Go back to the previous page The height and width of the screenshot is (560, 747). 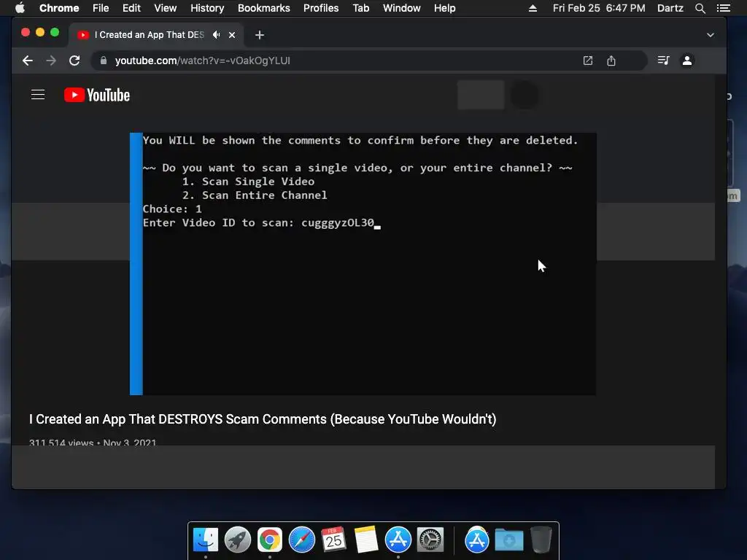tap(28, 61)
